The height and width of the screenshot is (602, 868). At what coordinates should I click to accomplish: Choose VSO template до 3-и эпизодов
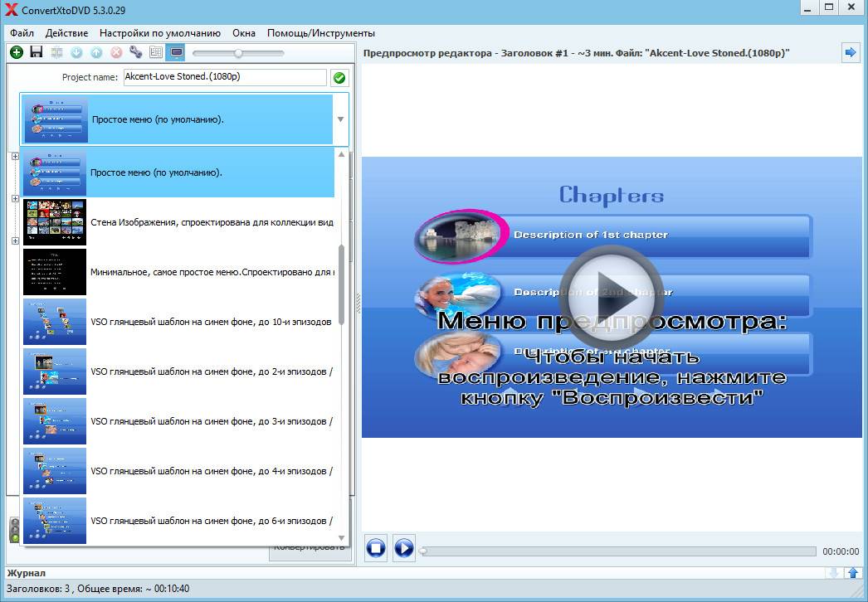click(178, 421)
